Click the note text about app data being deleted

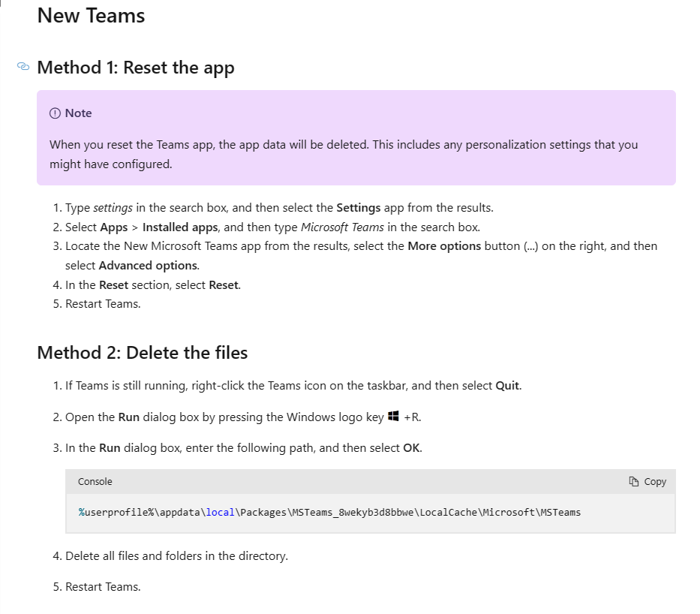(x=344, y=155)
